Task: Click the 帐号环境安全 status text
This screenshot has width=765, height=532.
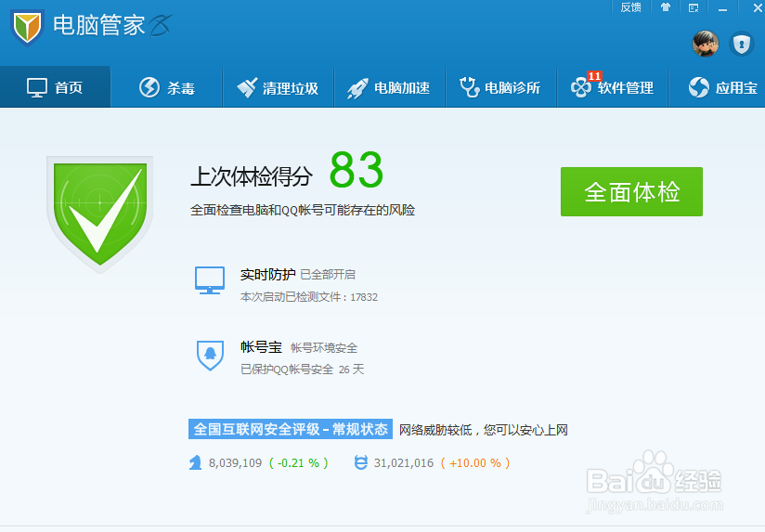Action: [x=324, y=348]
